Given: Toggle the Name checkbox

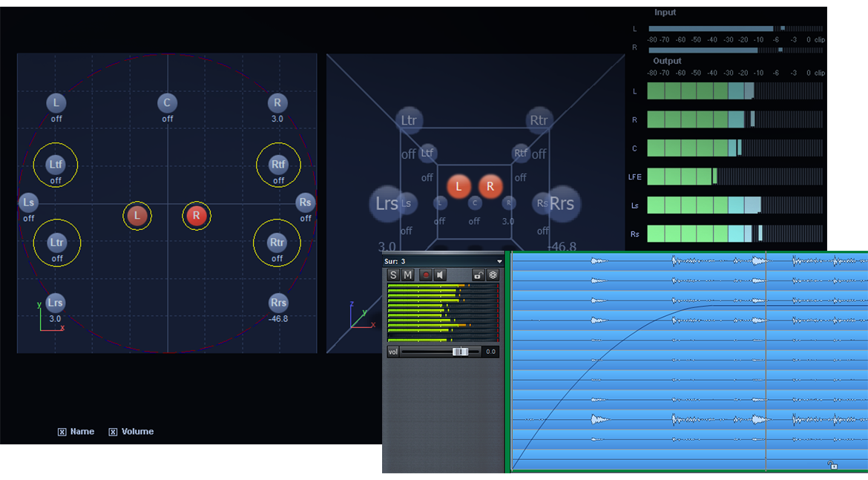Looking at the screenshot, I should tap(62, 431).
